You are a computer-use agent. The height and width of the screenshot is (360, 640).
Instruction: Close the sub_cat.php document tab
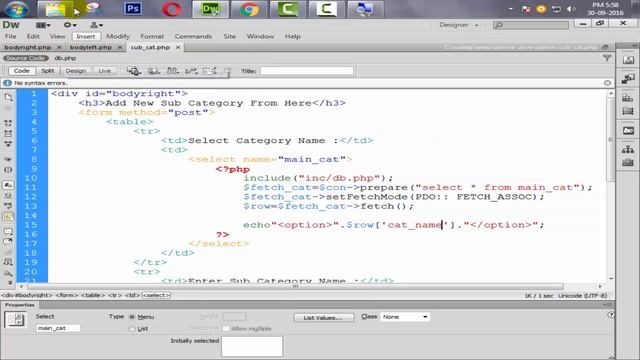(178, 47)
